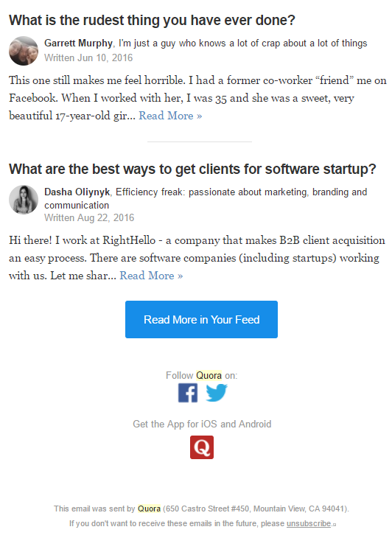This screenshot has width=392, height=552.
Task: Select the highlighted Quora in footer sender text
Action: (x=149, y=509)
